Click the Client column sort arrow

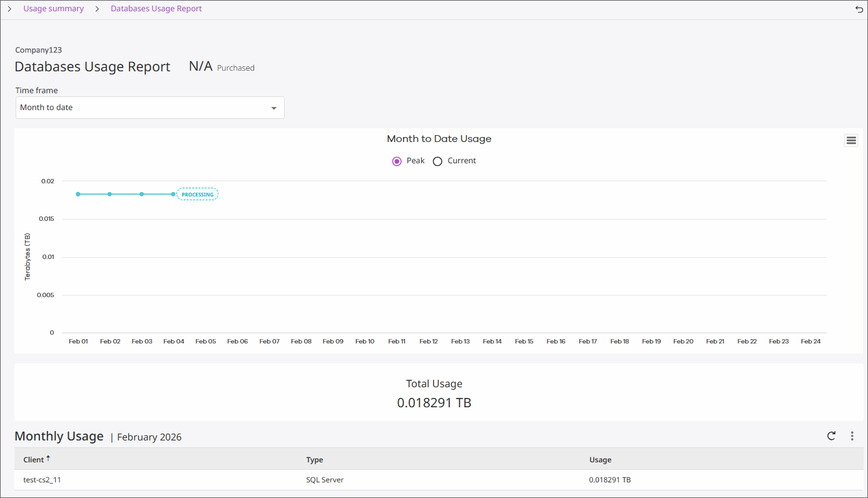tap(48, 459)
